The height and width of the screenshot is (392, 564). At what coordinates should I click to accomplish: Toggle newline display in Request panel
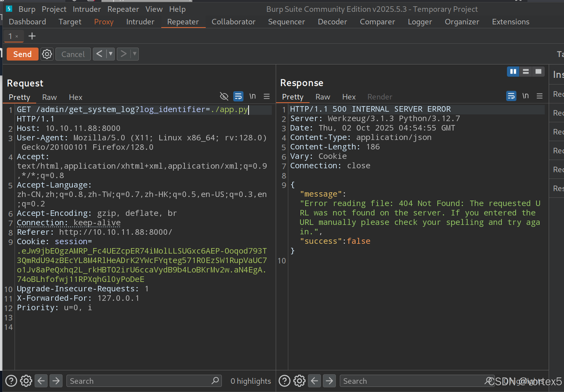pos(253,96)
